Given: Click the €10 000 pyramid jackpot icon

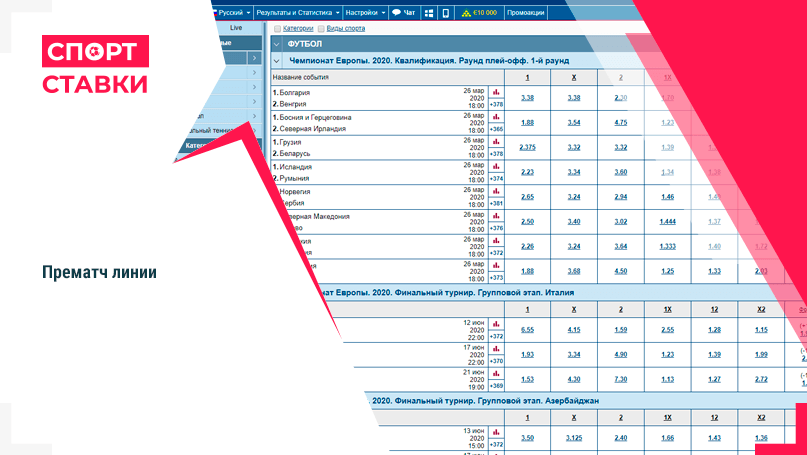Looking at the screenshot, I should tap(466, 13).
